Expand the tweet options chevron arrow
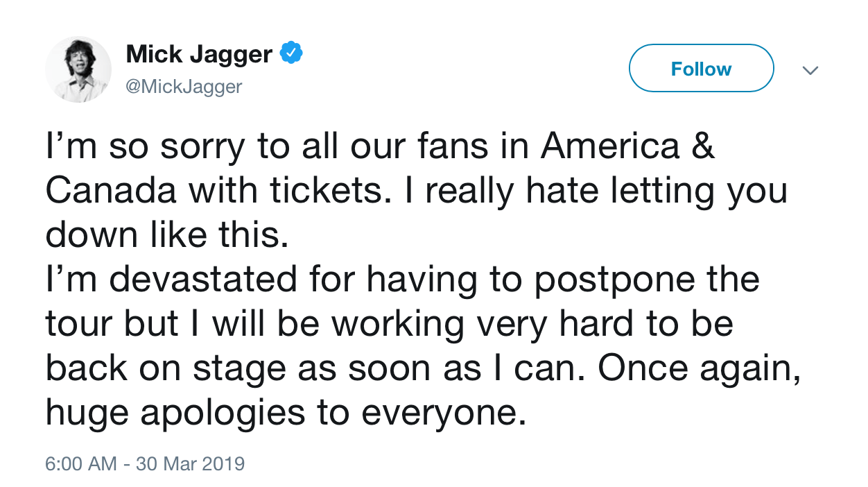The image size is (868, 487). pyautogui.click(x=810, y=70)
